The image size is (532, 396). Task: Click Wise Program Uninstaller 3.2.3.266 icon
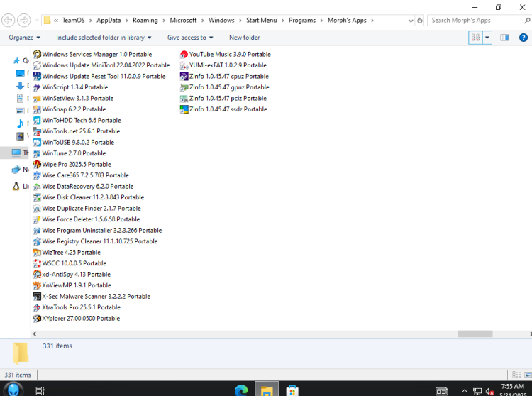pos(37,231)
